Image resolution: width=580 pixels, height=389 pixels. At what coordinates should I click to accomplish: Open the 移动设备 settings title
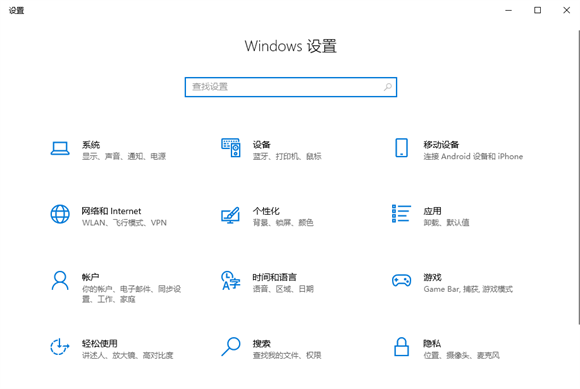(x=441, y=144)
